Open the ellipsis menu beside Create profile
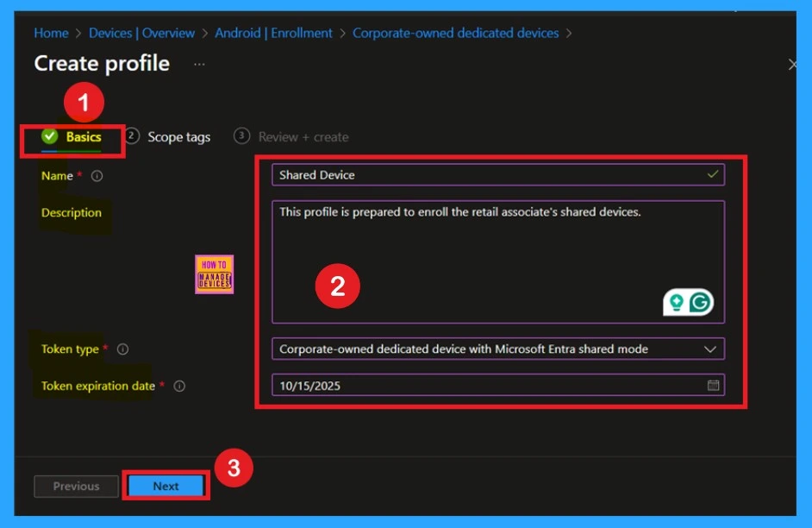812x528 pixels. (x=199, y=64)
